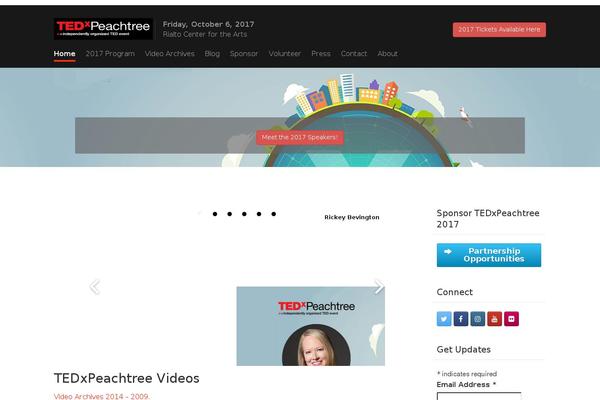The height and width of the screenshot is (400, 600).
Task: Click Meet the 2017 Speakers button
Action: click(x=300, y=137)
